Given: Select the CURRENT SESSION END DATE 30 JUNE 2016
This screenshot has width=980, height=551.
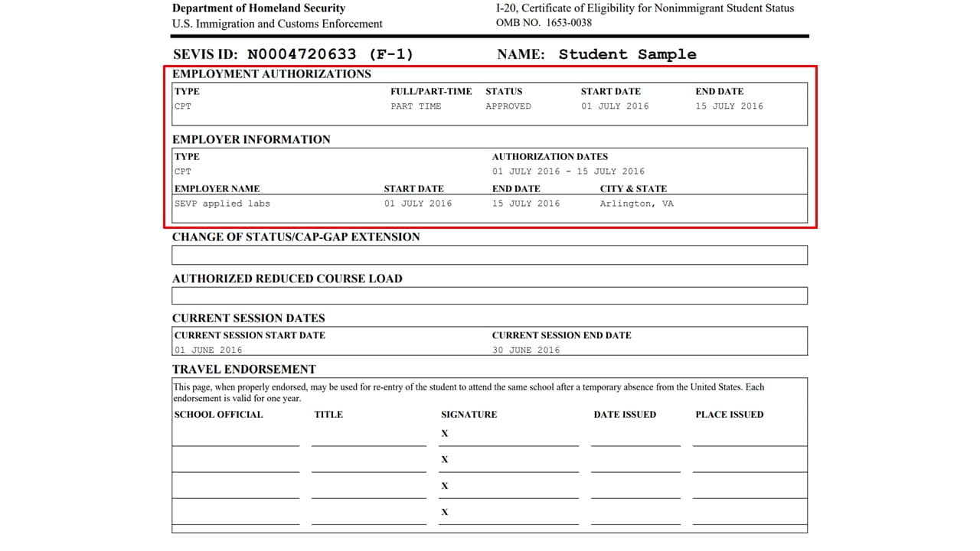Looking at the screenshot, I should tap(524, 350).
